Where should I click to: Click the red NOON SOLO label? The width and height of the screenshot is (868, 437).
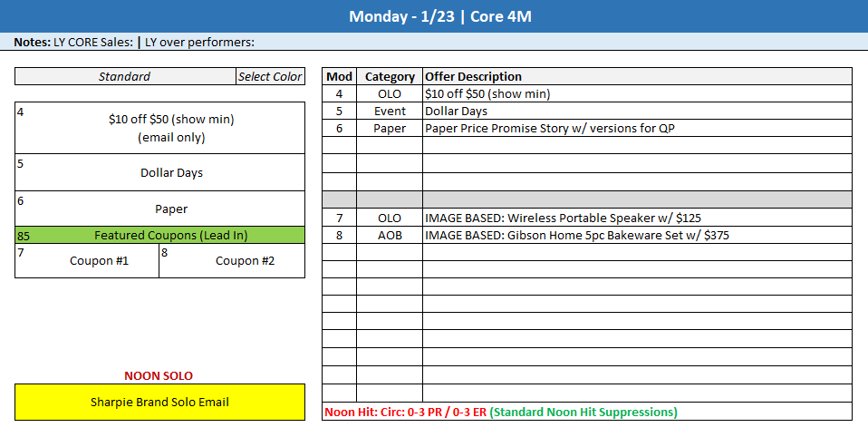pos(159,375)
